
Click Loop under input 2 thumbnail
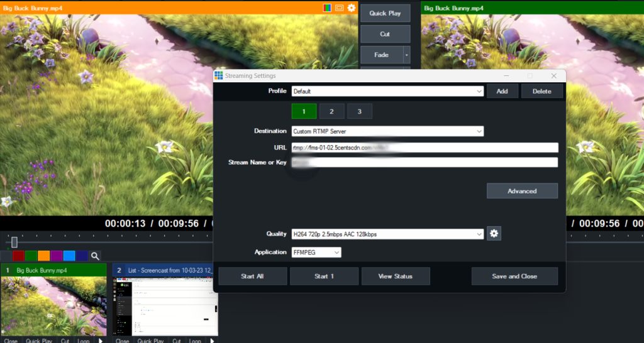(195, 340)
